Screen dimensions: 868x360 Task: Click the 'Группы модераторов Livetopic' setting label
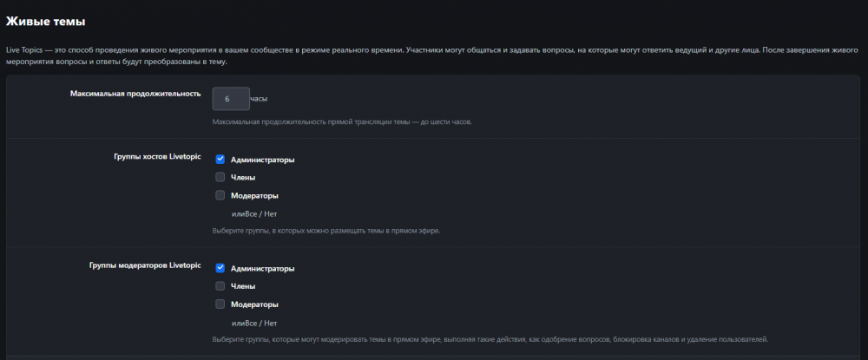click(x=145, y=265)
